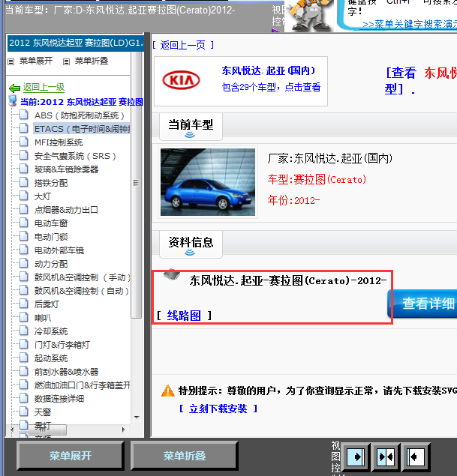The width and height of the screenshot is (457, 476).
Task: Click the document icon beside MFI控制系统
Action: point(24,142)
